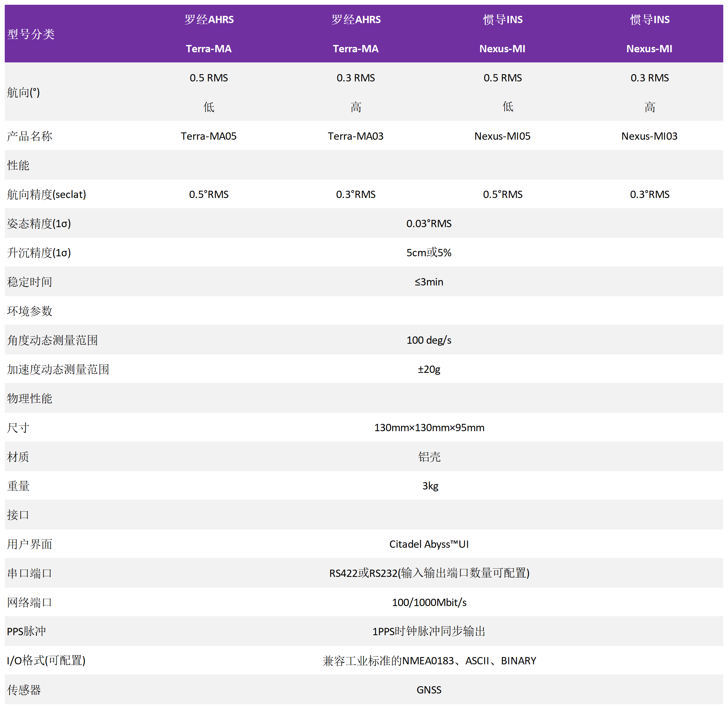Click the Nexus-MI05 product name
Viewport: 728px width, 709px height.
(x=502, y=136)
